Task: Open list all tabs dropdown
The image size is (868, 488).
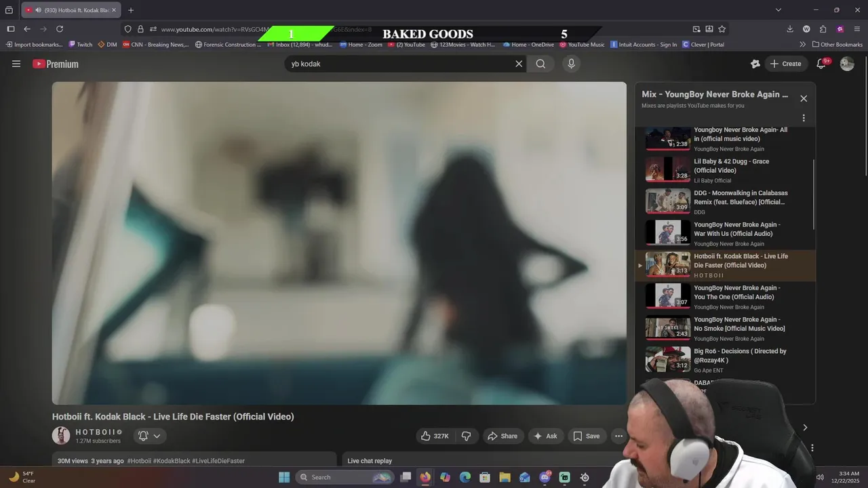Action: [x=778, y=10]
